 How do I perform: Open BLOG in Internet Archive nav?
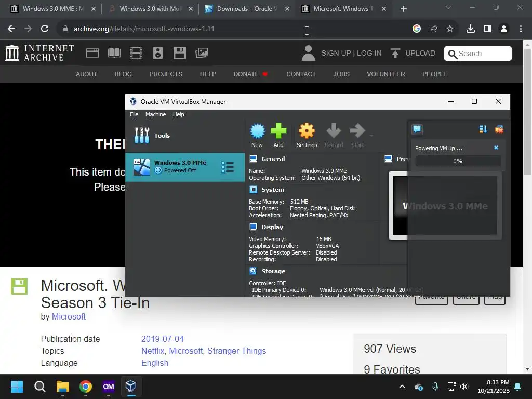coord(123,74)
